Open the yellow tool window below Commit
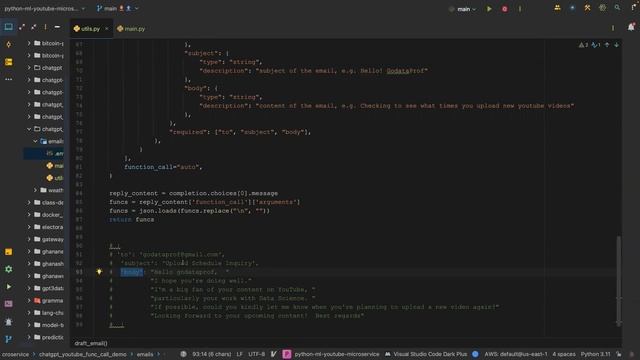The width and height of the screenshot is (640, 360). [8, 62]
